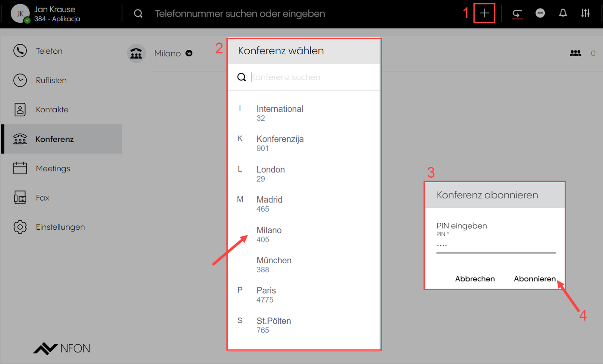Toggle the do-not-disturb minus icon
This screenshot has width=603, height=364.
540,13
